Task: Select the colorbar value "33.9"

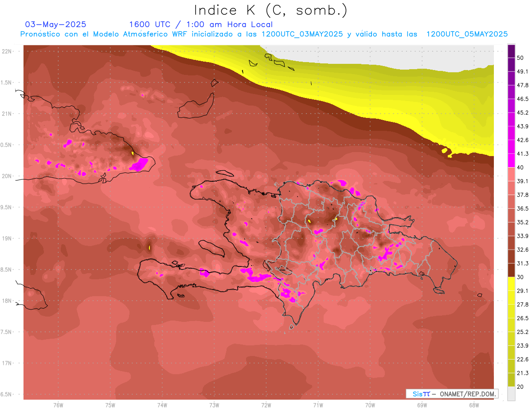Action: pos(523,236)
